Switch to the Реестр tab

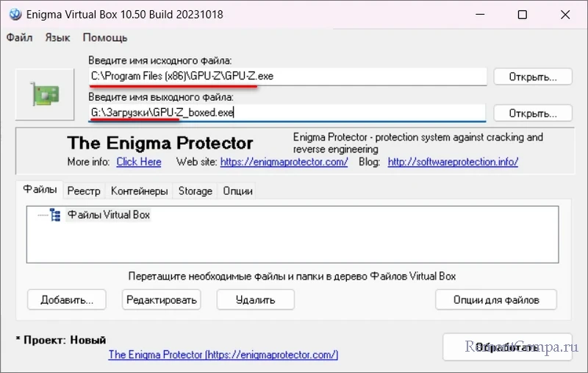point(84,191)
